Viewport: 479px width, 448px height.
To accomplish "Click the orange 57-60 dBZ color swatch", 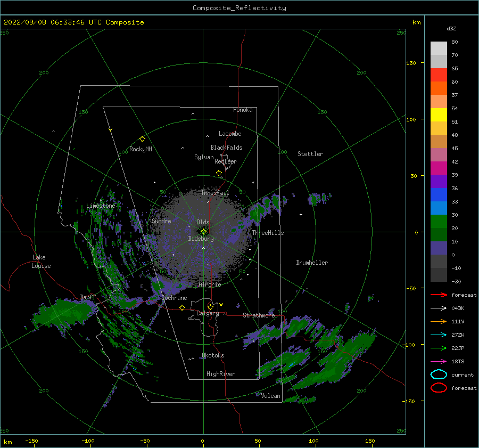I will coord(439,88).
